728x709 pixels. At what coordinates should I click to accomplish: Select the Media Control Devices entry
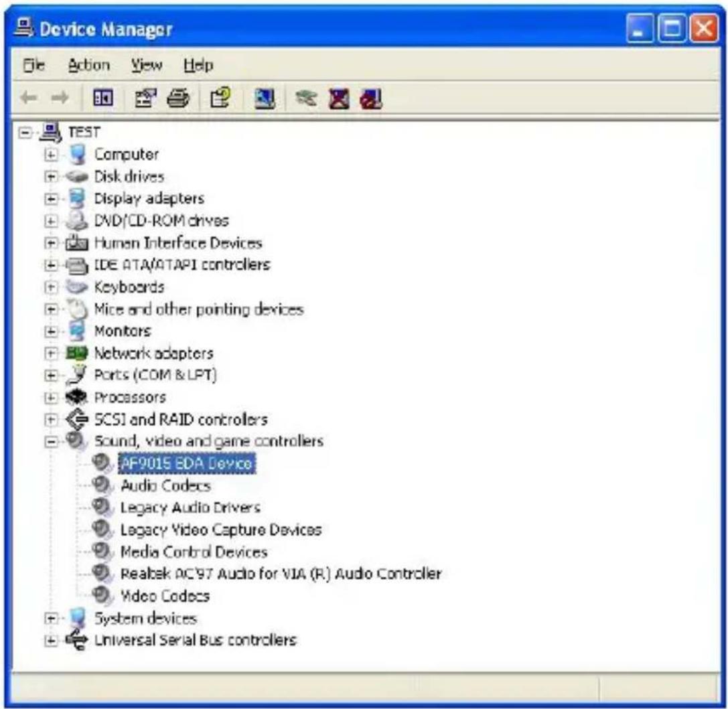(194, 552)
